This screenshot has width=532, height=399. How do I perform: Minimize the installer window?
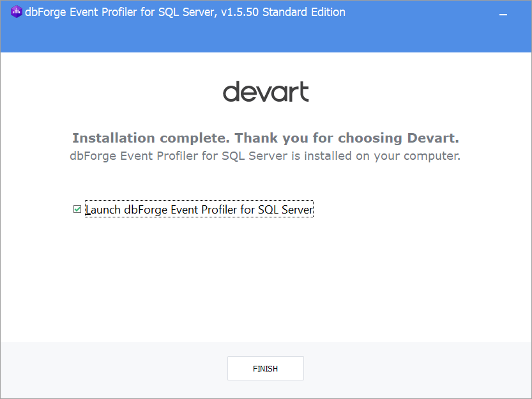pyautogui.click(x=503, y=14)
